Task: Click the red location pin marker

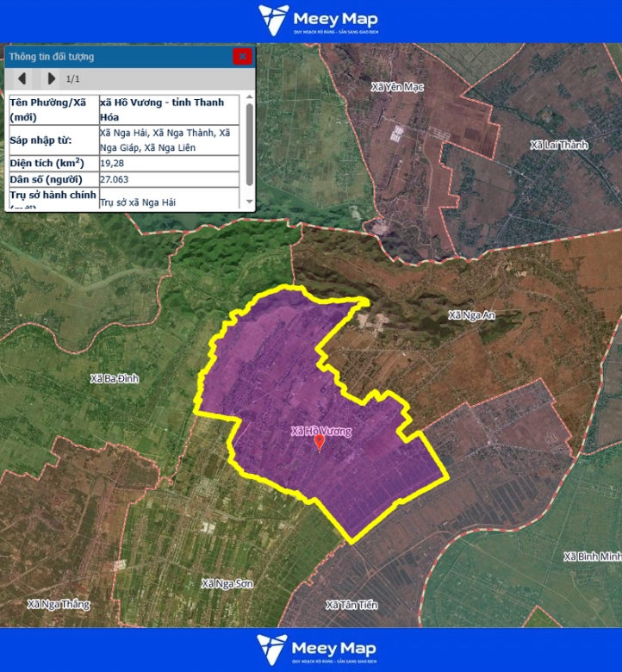Action: point(320,442)
